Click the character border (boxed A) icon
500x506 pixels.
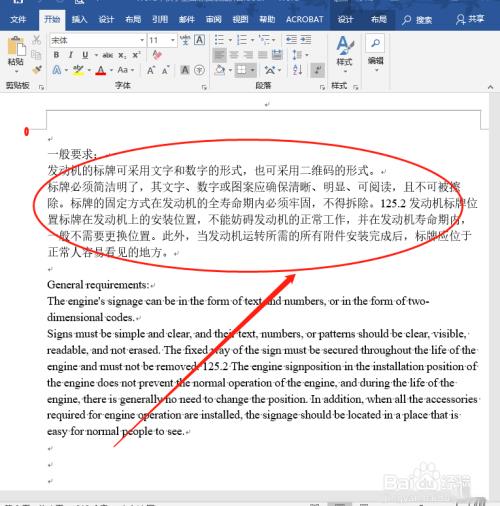(199, 40)
